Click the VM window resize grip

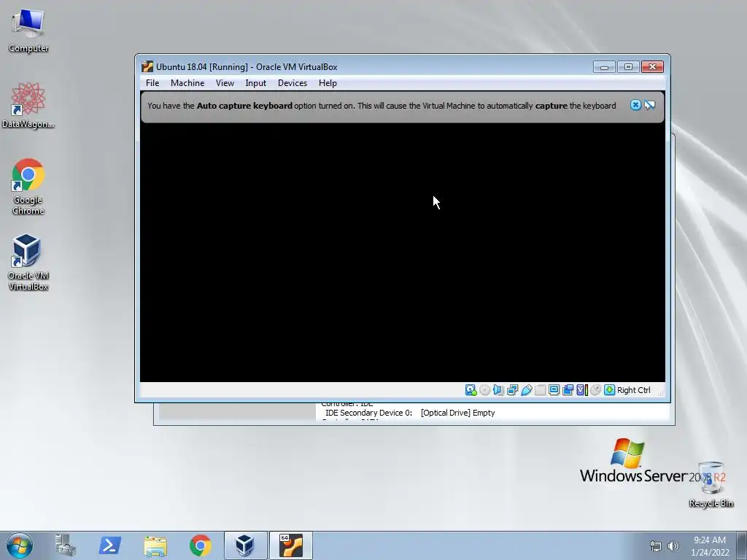[661, 393]
